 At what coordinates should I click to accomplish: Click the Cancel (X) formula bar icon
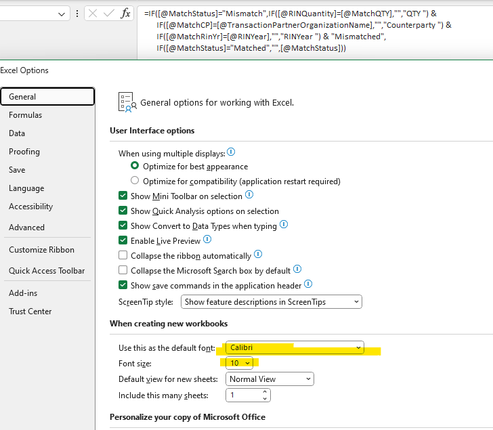tap(93, 13)
